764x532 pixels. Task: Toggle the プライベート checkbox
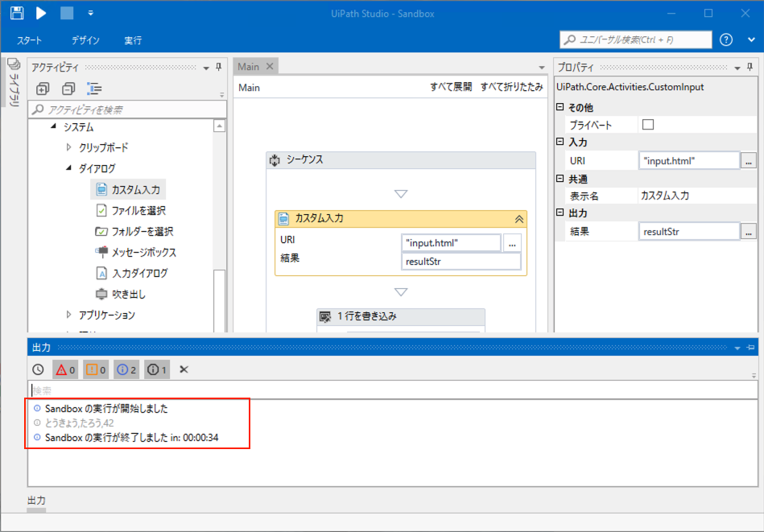(648, 125)
